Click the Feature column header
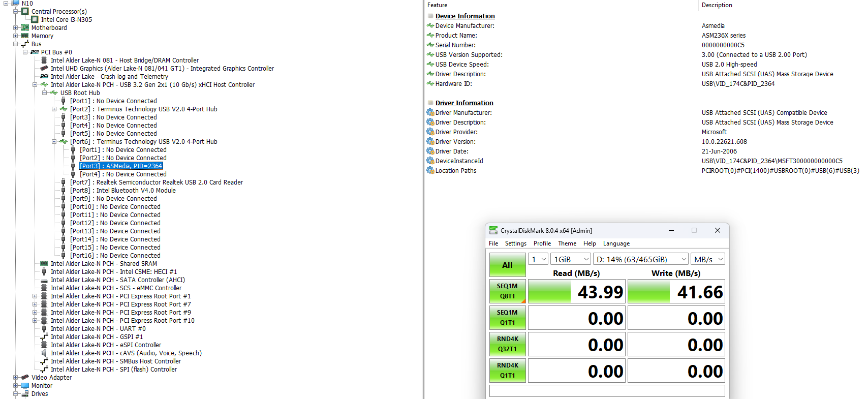The height and width of the screenshot is (399, 868). pos(438,5)
